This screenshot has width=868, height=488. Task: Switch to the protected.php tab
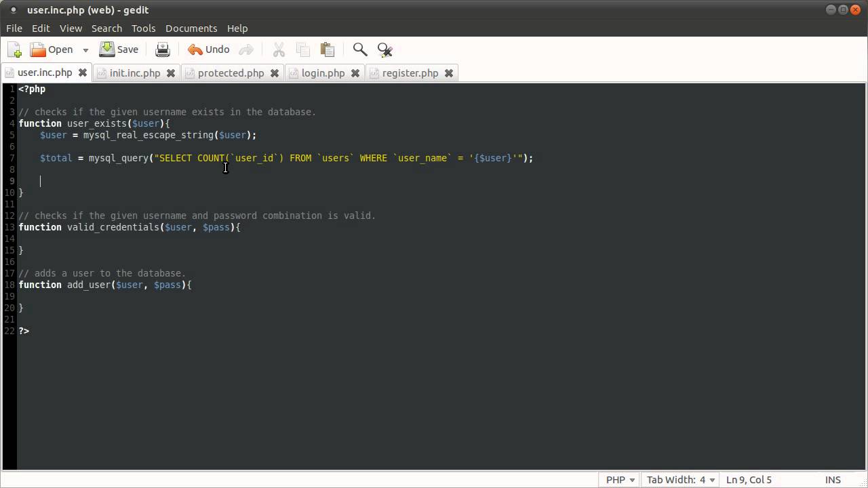tap(231, 73)
